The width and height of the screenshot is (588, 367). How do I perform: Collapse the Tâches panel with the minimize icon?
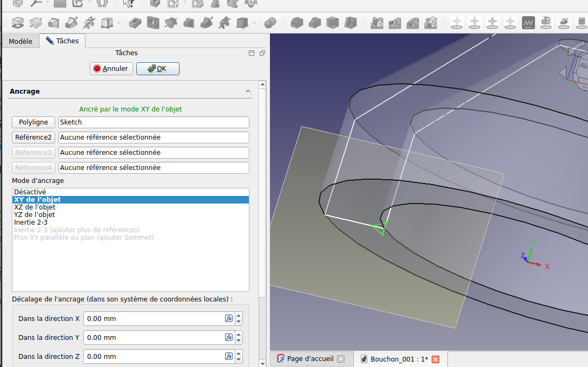[252, 53]
